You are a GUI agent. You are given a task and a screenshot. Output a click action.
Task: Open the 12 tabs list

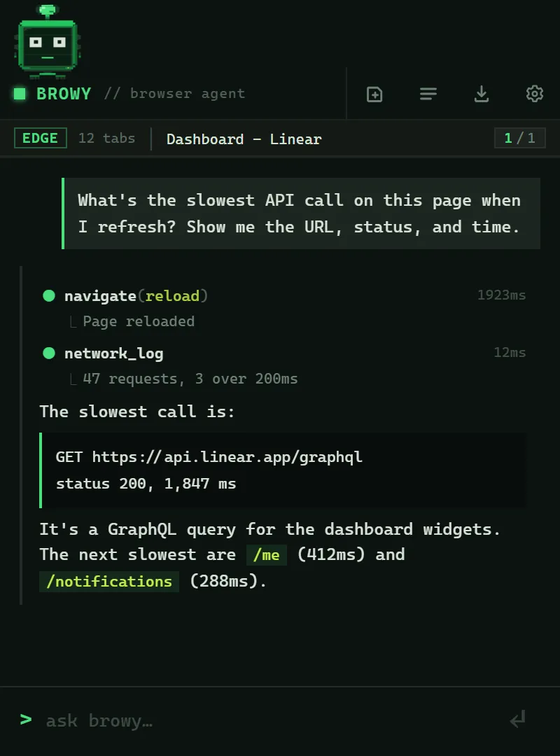106,139
